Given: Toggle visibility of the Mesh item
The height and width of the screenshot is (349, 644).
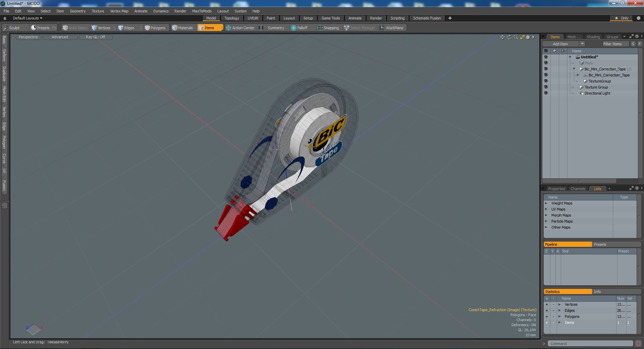Looking at the screenshot, I should pyautogui.click(x=546, y=63).
